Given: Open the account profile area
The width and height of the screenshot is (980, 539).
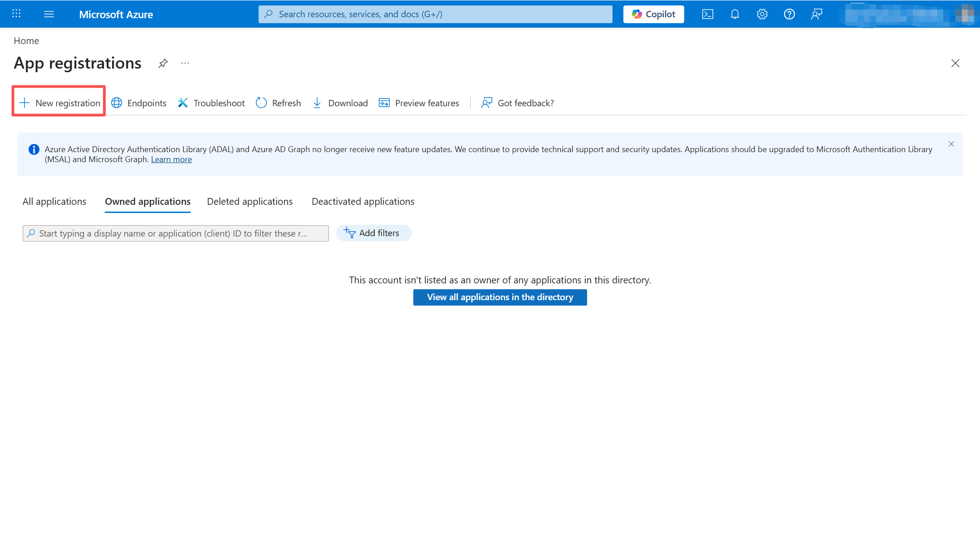Looking at the screenshot, I should tap(909, 15).
